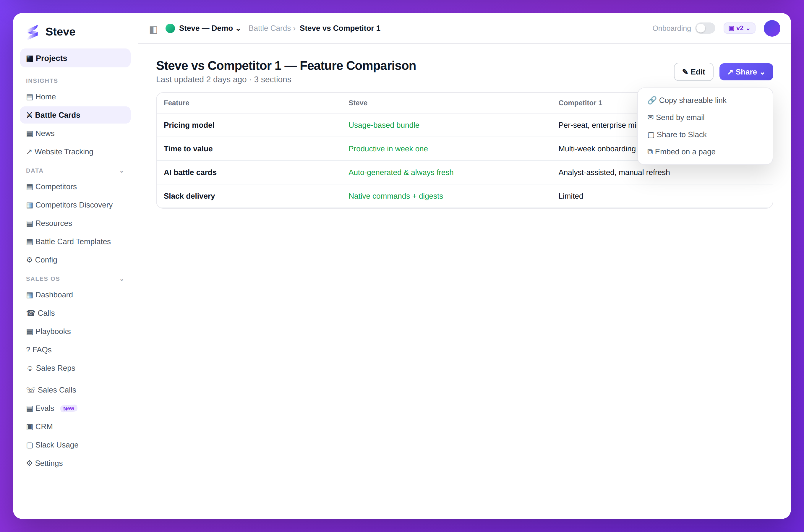
Task: Click the Pricing model row label
Action: [x=189, y=125]
